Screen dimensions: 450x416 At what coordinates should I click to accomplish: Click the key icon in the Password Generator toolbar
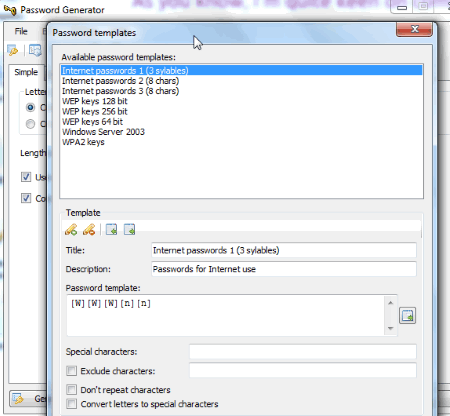13,51
